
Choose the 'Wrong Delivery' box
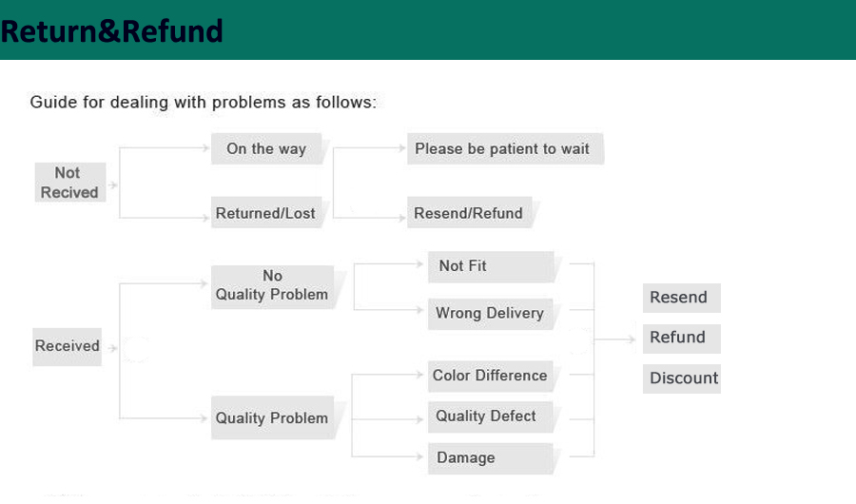490,313
